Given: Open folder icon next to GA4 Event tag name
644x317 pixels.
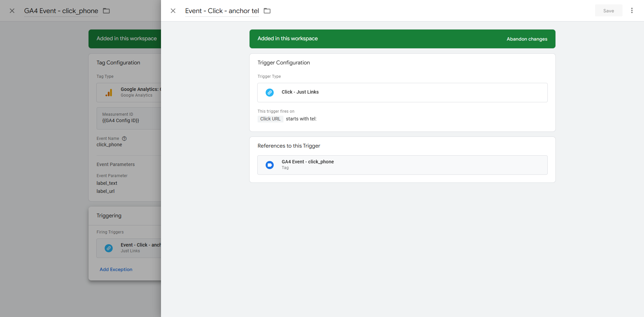Looking at the screenshot, I should click(106, 11).
